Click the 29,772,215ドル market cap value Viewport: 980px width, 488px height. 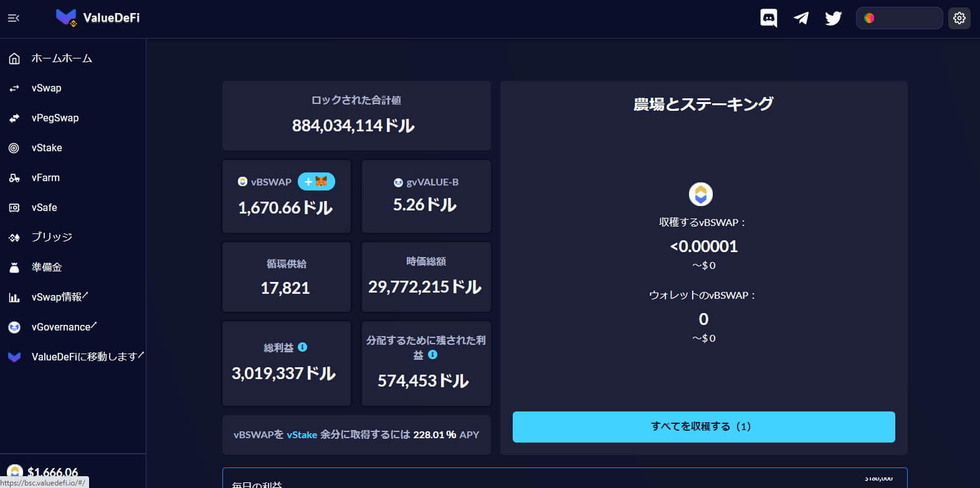(x=425, y=287)
